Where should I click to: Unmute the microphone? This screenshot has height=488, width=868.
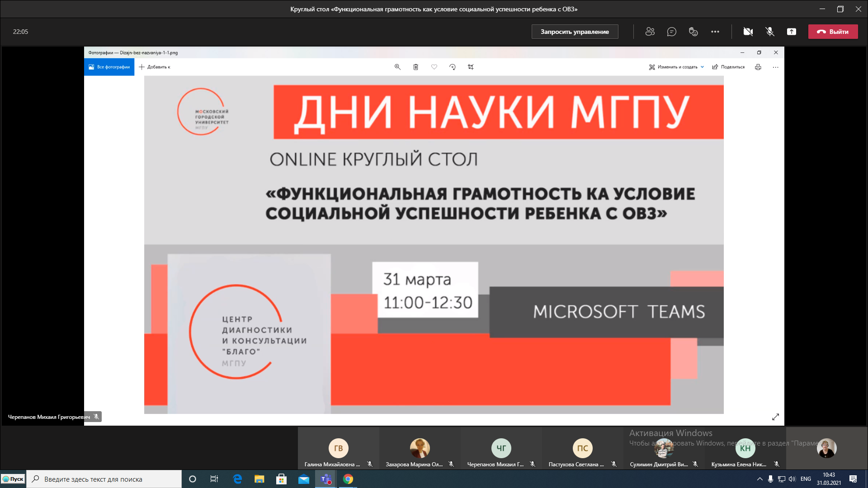[770, 32]
